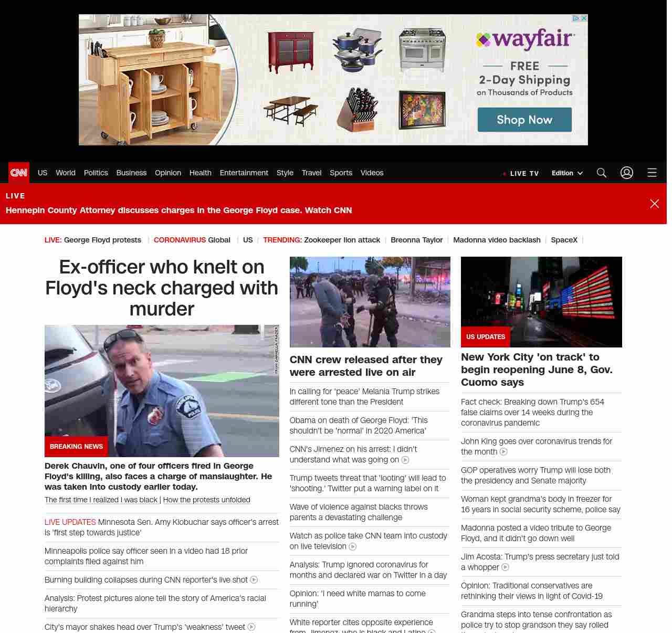Open 'How the protests unfolded' link
Screen dimensions: 672x633
[206, 500]
